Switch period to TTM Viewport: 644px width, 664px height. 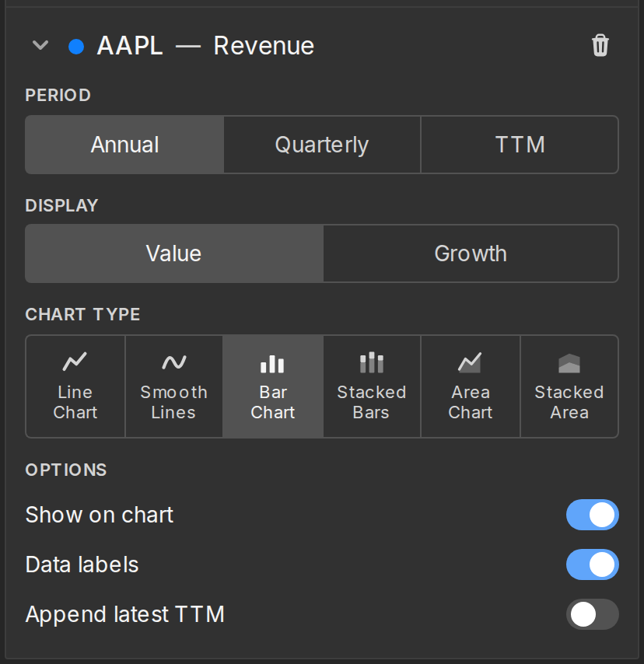pos(520,145)
